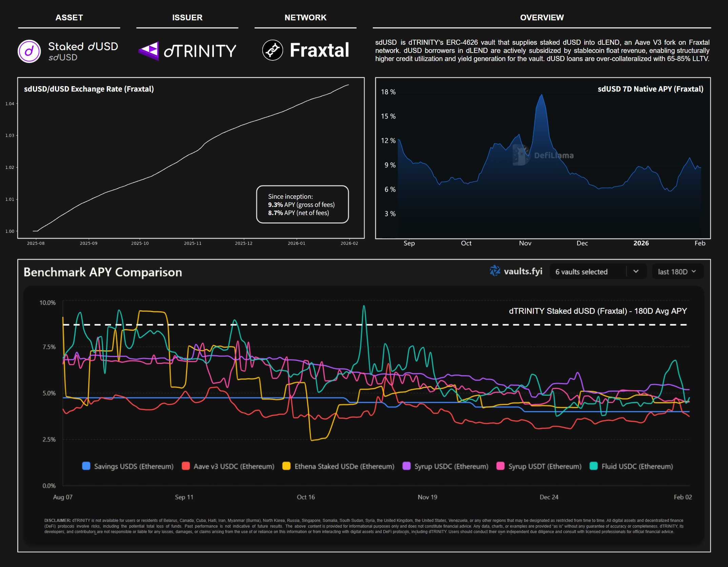This screenshot has width=728, height=567.
Task: Click the Since inception APY box
Action: coord(302,204)
